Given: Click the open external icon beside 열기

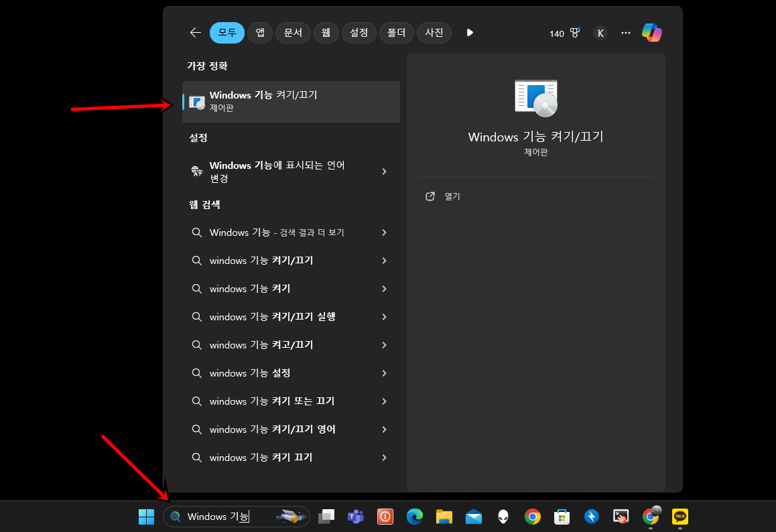Looking at the screenshot, I should point(430,196).
